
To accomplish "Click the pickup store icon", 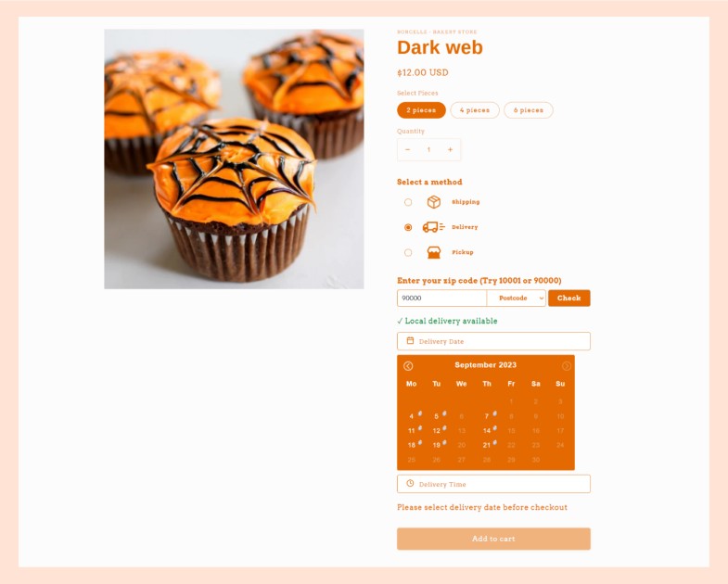I will point(434,252).
